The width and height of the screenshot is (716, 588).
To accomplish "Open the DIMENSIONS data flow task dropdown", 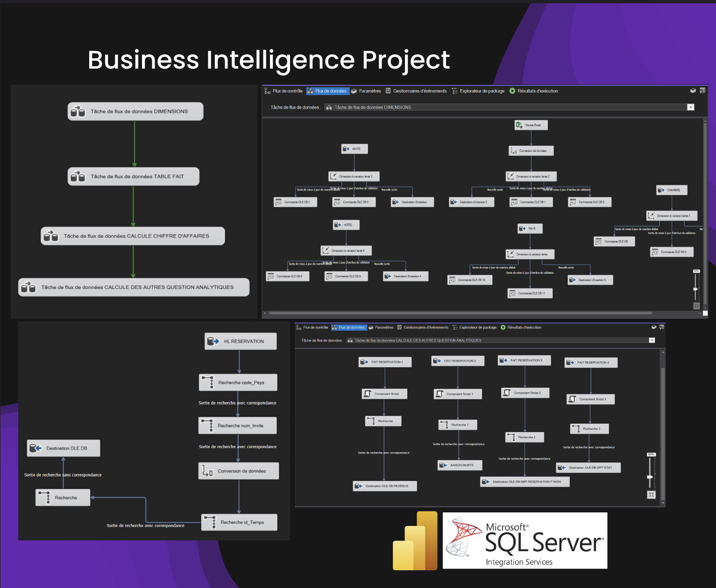I will point(691,107).
